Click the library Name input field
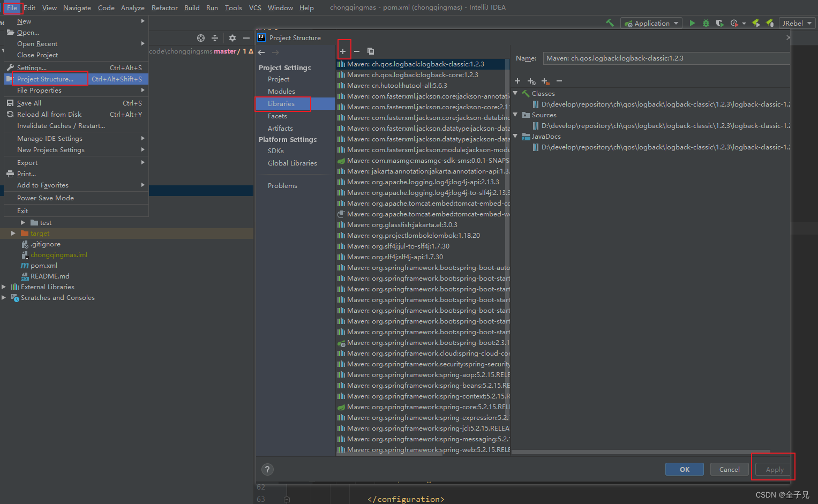The width and height of the screenshot is (818, 504). pyautogui.click(x=666, y=58)
